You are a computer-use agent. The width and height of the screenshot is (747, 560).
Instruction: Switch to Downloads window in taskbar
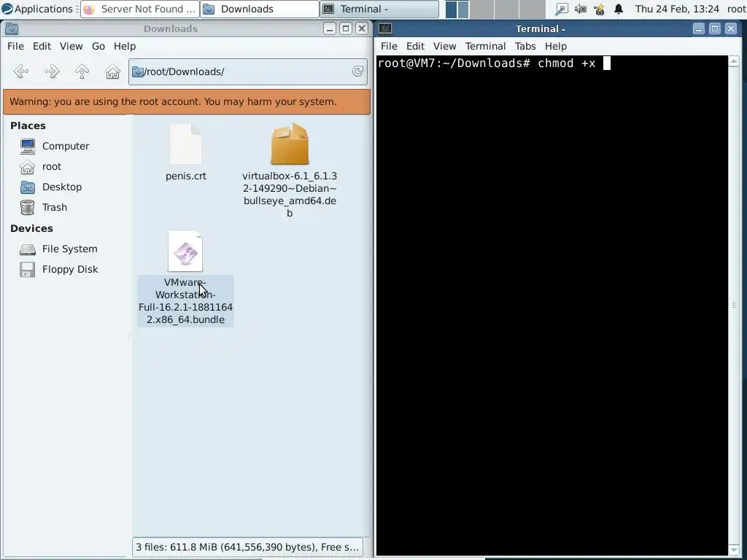click(260, 9)
